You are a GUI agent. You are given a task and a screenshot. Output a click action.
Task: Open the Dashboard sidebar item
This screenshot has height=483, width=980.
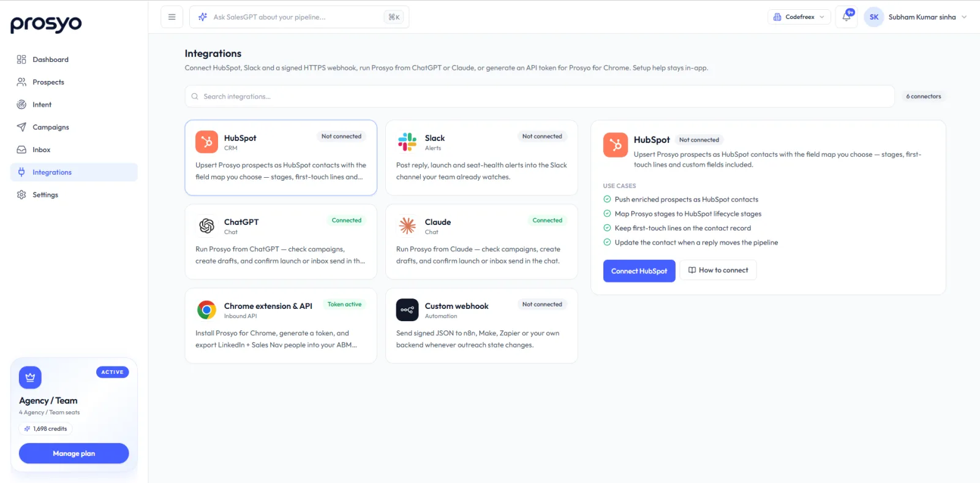tap(73, 59)
